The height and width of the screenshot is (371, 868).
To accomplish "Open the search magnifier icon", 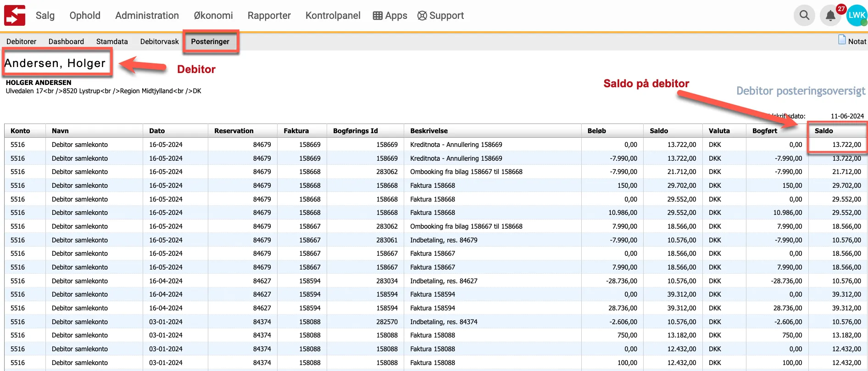I will 804,15.
